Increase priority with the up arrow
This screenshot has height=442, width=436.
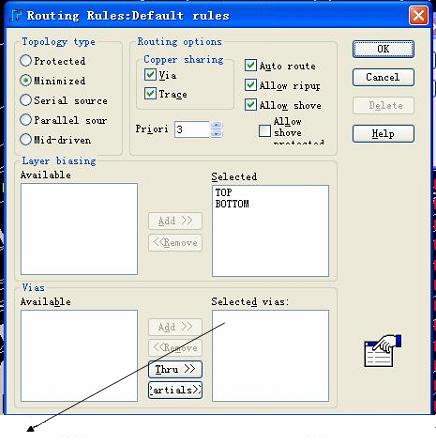click(x=217, y=125)
